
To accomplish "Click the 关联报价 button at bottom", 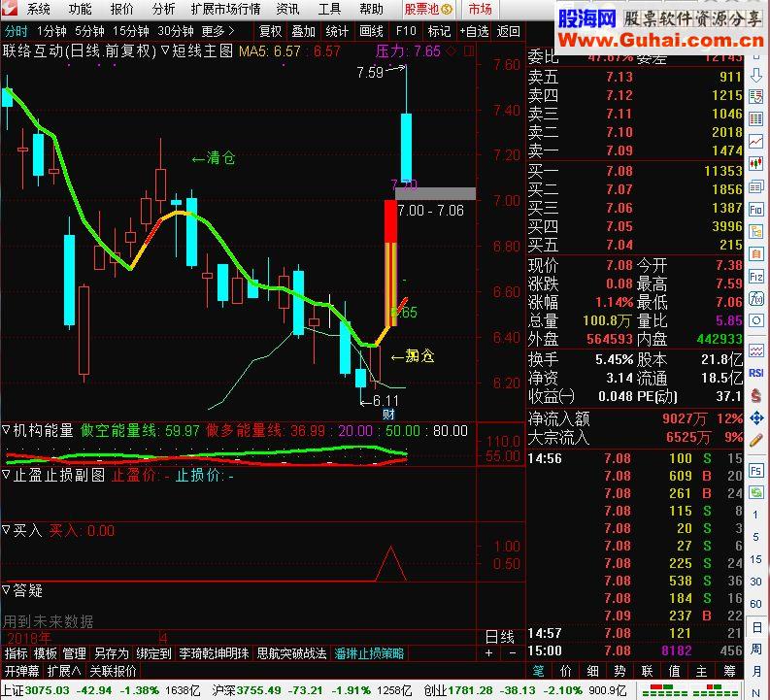I will pyautogui.click(x=114, y=671).
